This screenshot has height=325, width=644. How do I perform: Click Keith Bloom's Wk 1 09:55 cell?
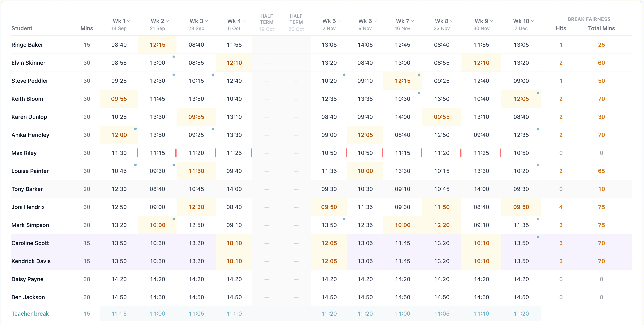(x=119, y=99)
